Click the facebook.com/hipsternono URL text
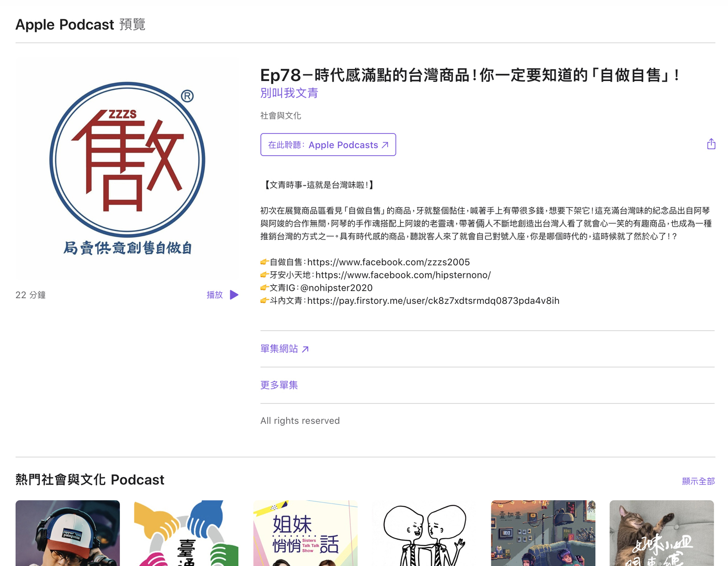 pos(403,275)
